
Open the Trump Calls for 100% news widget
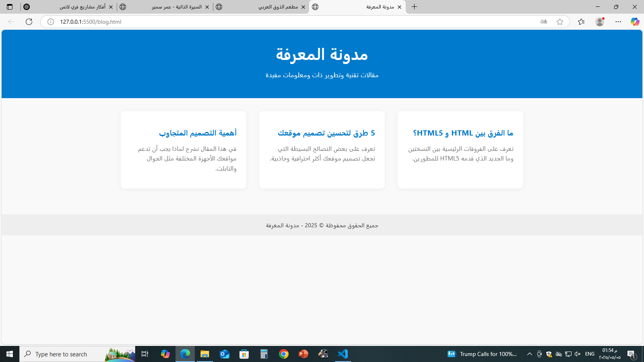coord(482,354)
